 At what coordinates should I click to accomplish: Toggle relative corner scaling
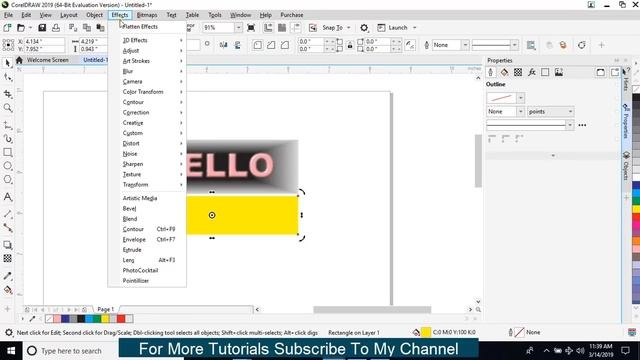tap(410, 45)
